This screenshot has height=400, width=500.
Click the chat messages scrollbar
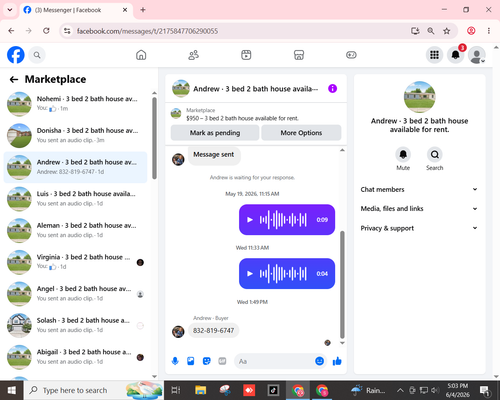click(x=342, y=284)
